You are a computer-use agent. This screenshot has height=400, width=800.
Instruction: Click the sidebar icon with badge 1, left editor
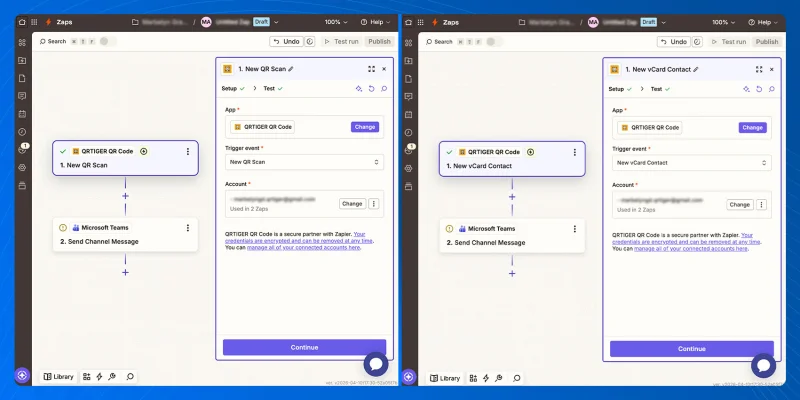(22, 150)
